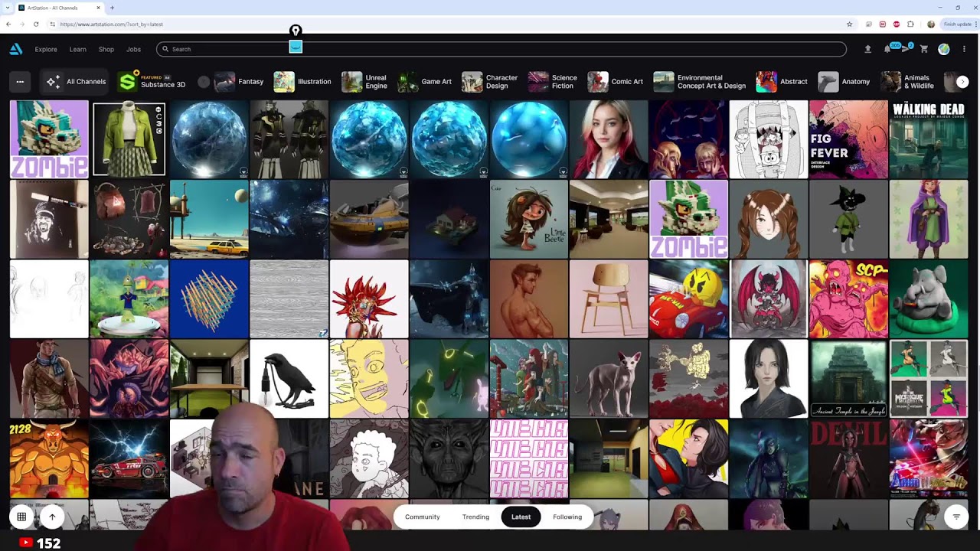Select the Latest feed option
Image resolution: width=980 pixels, height=551 pixels.
click(521, 517)
